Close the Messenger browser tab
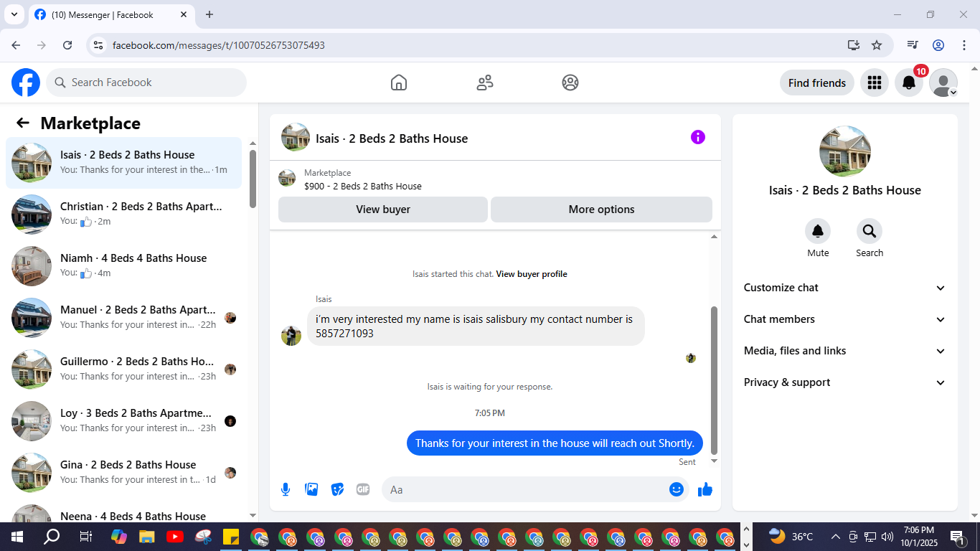The height and width of the screenshot is (551, 980). pyautogui.click(x=184, y=14)
